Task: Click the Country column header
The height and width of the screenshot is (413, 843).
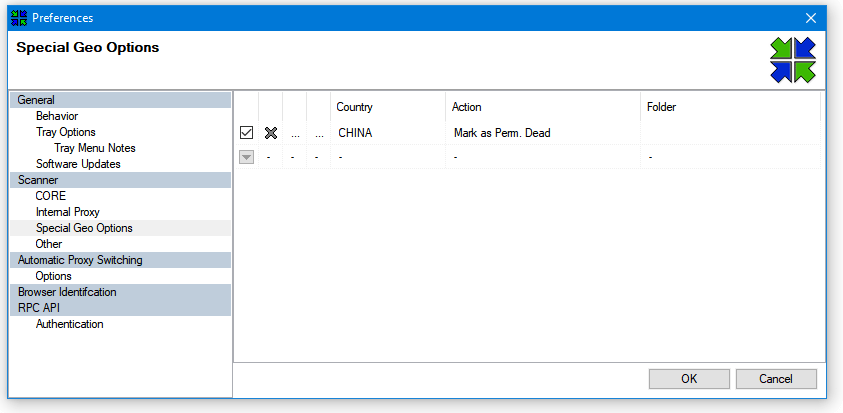Action: click(388, 106)
